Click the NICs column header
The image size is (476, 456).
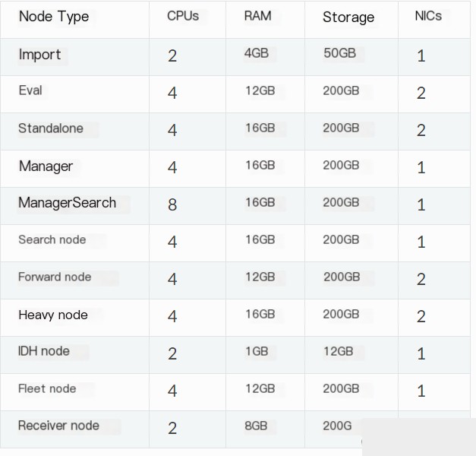coord(428,16)
